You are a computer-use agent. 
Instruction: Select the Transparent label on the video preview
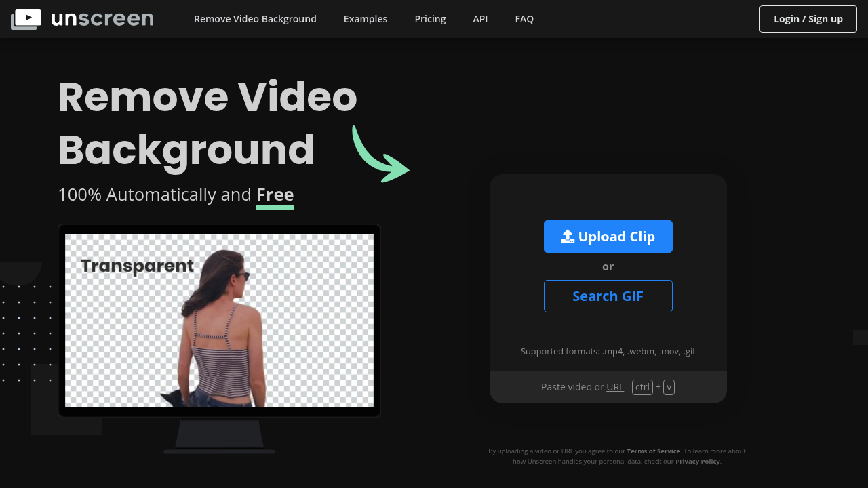(137, 266)
